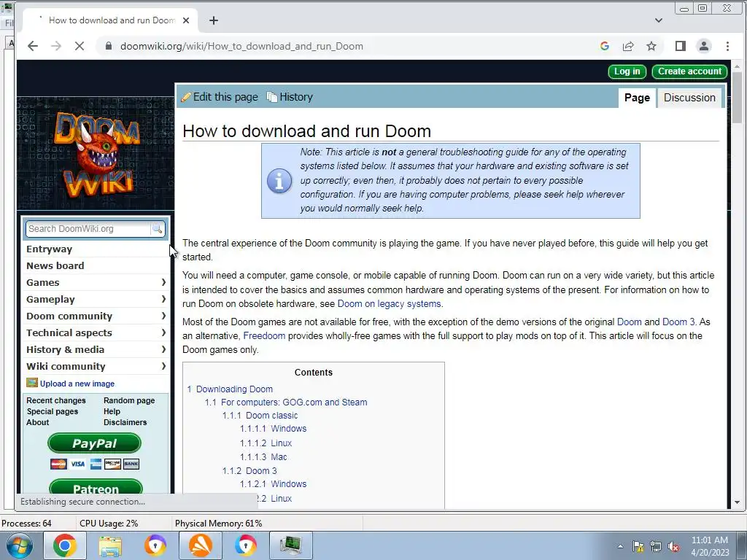Jump to 1.1.1 Doom classic section
Image resolution: width=747 pixels, height=560 pixels.
(x=260, y=416)
